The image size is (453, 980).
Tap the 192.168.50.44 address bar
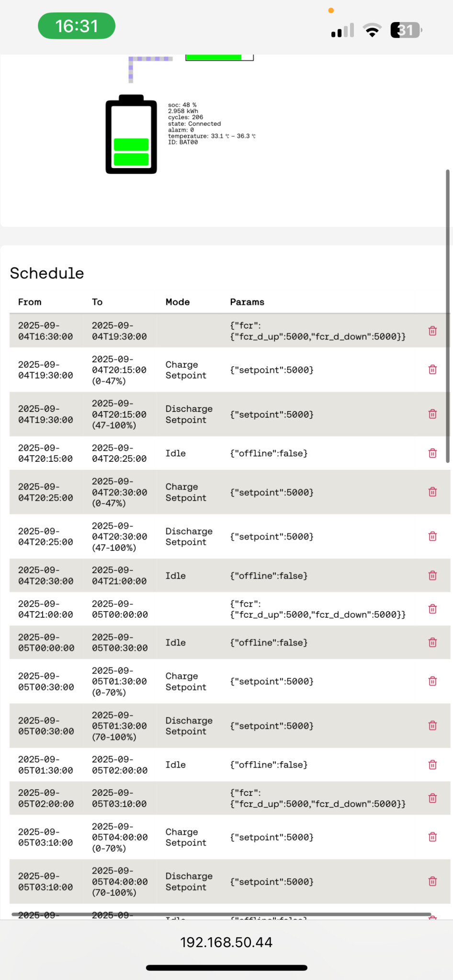pyautogui.click(x=226, y=942)
